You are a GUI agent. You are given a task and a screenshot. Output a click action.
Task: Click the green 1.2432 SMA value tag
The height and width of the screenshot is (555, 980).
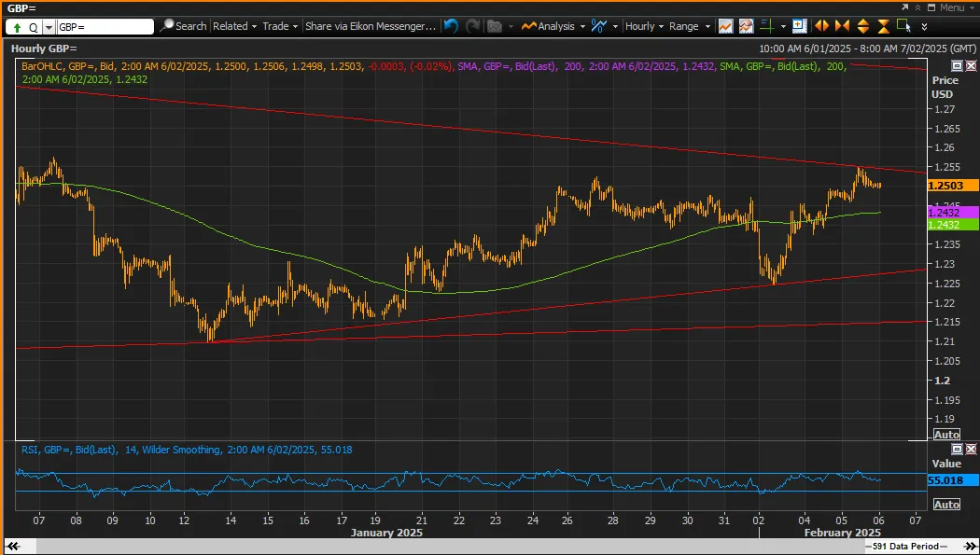(953, 225)
